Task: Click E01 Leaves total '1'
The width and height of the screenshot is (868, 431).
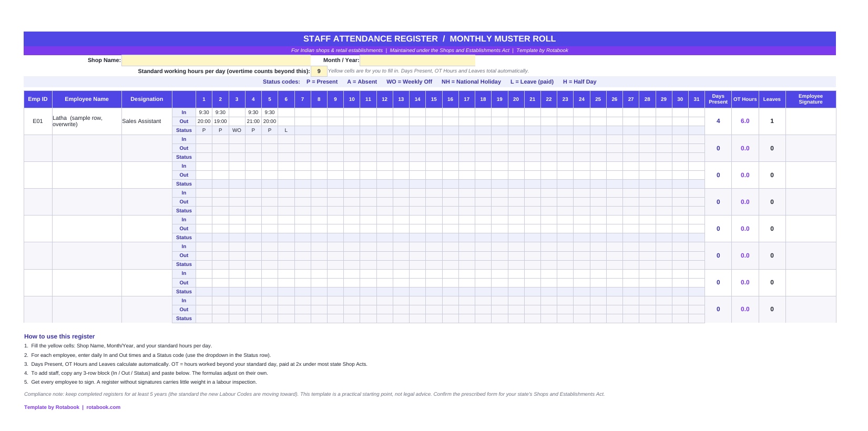Action: (772, 121)
